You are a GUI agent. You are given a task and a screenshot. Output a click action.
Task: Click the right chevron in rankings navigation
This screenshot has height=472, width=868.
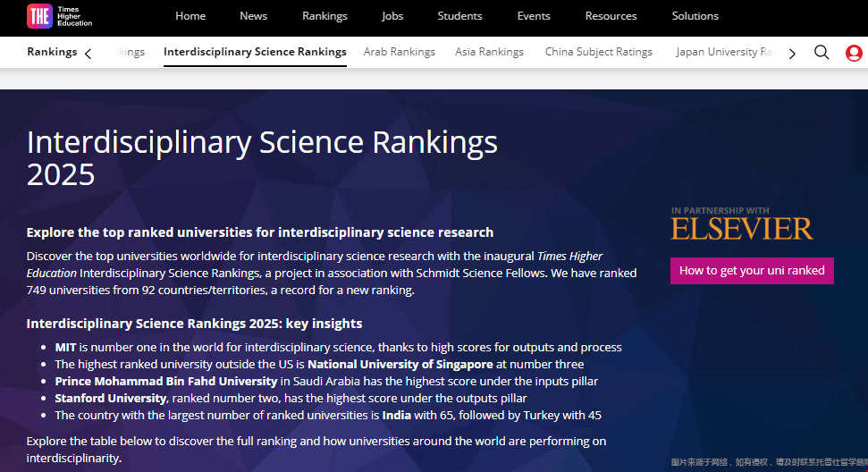coord(792,54)
